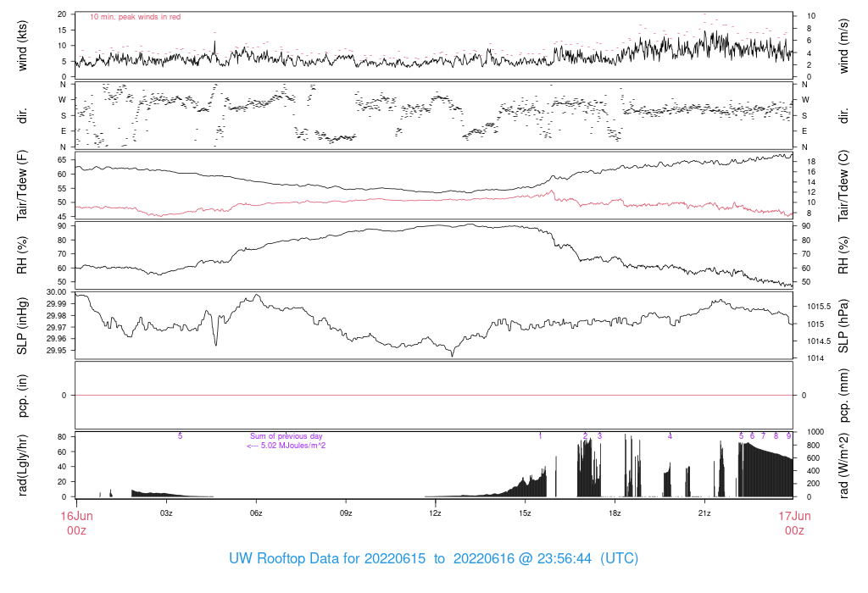
Task: Click the '06z' time axis tick
Action: pyautogui.click(x=256, y=513)
